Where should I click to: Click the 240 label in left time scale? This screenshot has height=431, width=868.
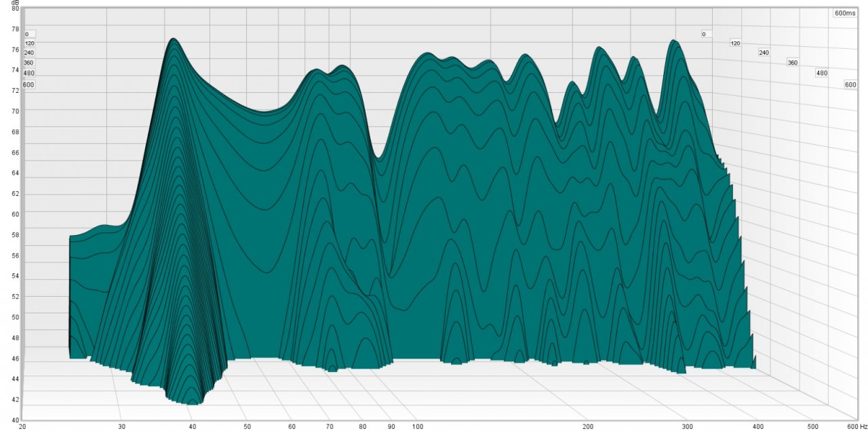click(x=28, y=53)
